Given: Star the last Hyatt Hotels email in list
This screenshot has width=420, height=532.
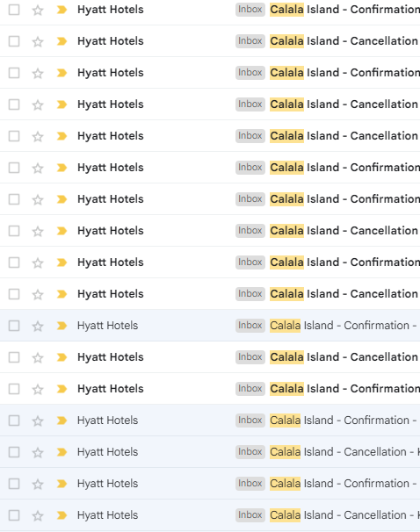Looking at the screenshot, I should (x=38, y=515).
